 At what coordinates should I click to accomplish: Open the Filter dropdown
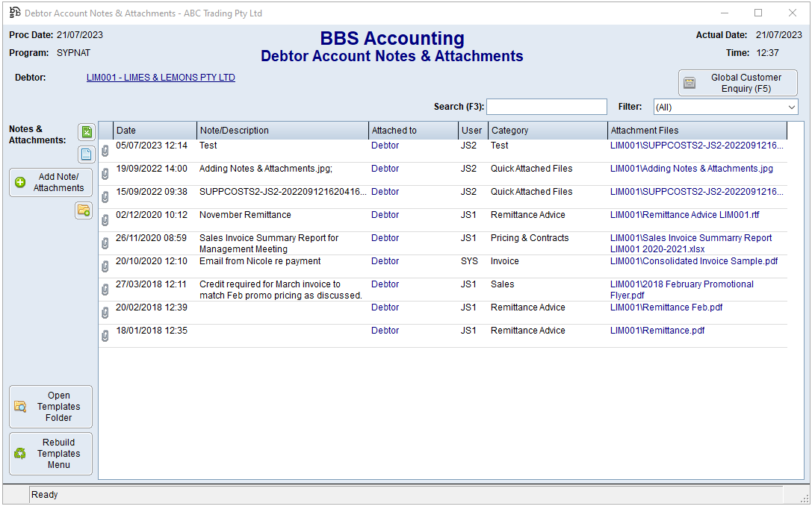pos(725,107)
